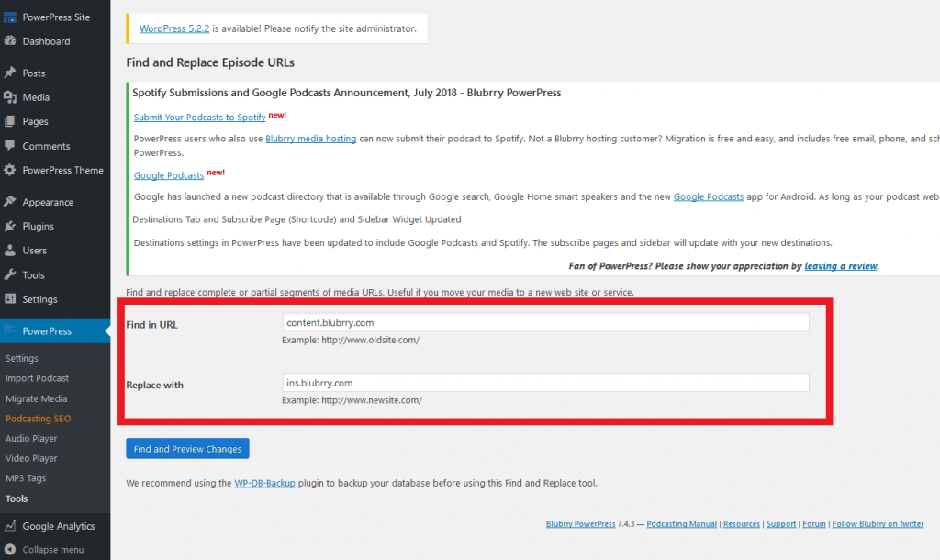This screenshot has height=560, width=940.
Task: Click the Collapse menu arrow icon
Action: [x=9, y=549]
